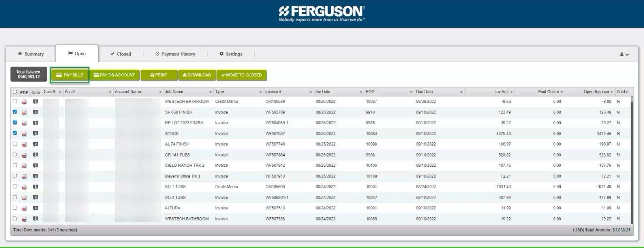Switch to the Summary tab
644x248 pixels.
tap(31, 54)
